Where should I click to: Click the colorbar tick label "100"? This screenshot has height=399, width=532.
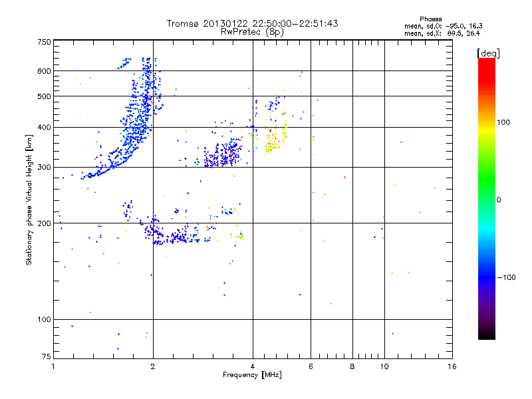click(x=503, y=122)
